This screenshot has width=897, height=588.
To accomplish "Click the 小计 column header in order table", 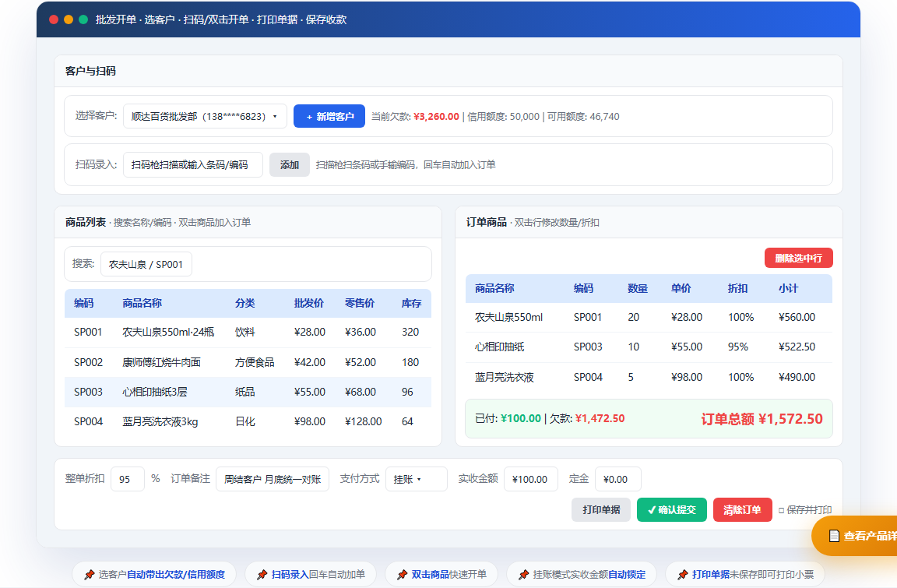I will [788, 288].
